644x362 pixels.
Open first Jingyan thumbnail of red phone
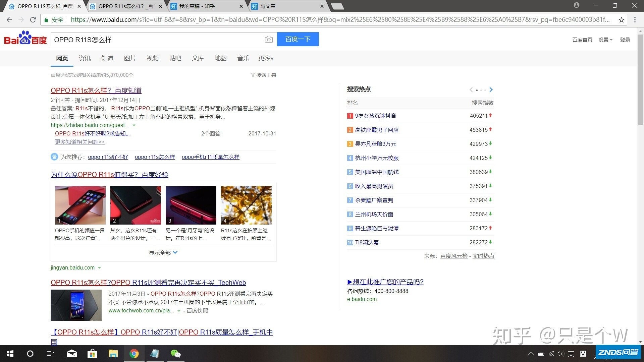coord(80,205)
